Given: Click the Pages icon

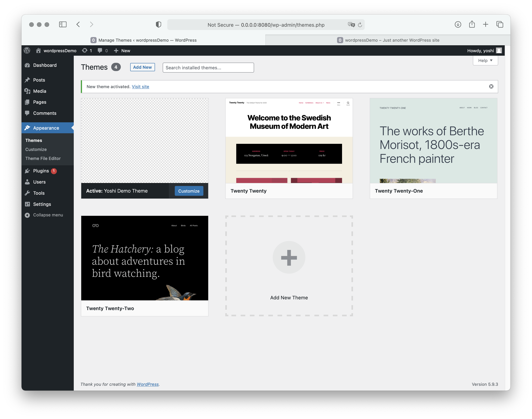Looking at the screenshot, I should (x=27, y=102).
